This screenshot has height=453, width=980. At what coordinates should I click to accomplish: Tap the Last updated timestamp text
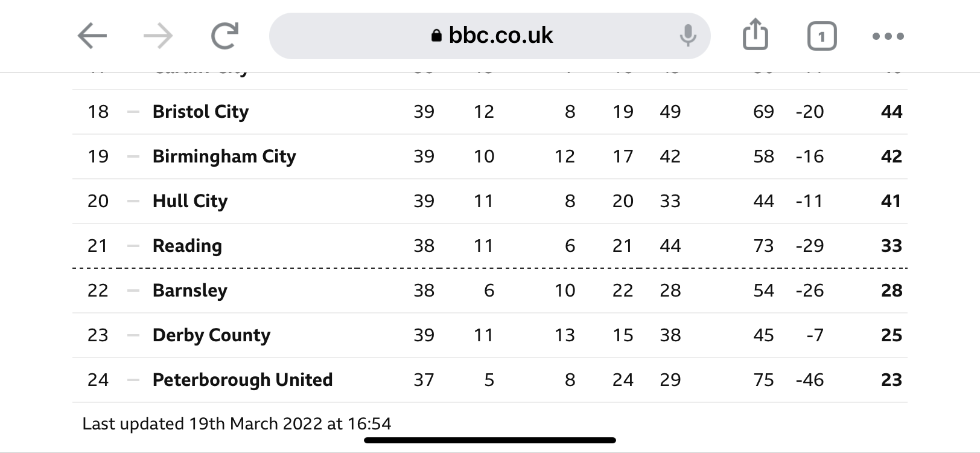[x=237, y=423]
